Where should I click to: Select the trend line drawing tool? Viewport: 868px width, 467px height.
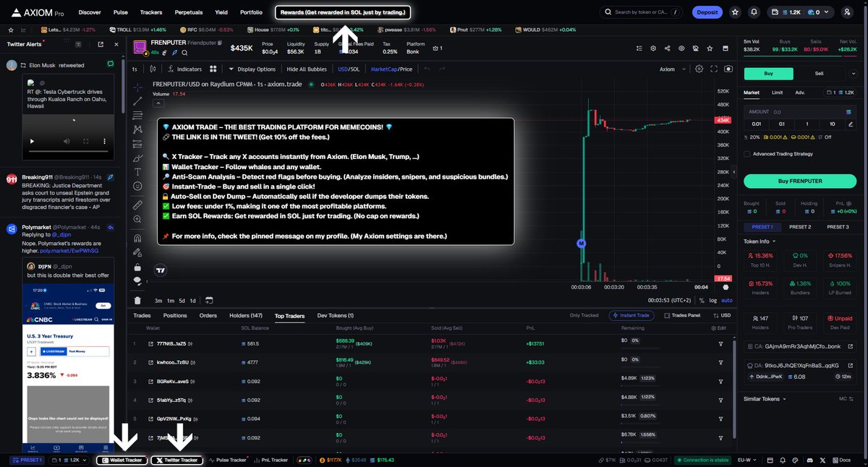tap(137, 101)
